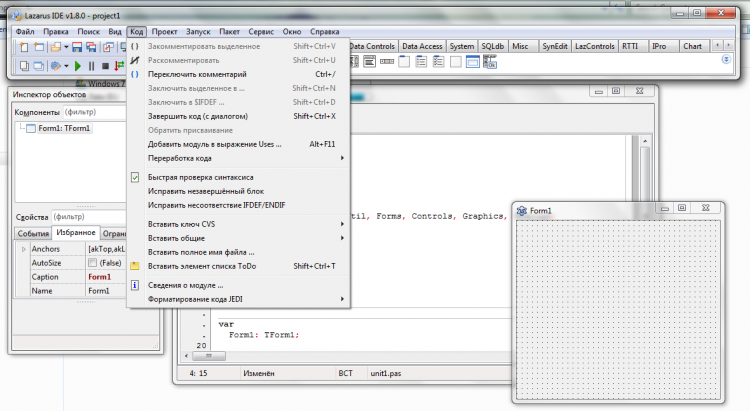
Task: Click the ToDo icon beside 'Вставить элемент списка ToDo'
Action: pos(135,266)
